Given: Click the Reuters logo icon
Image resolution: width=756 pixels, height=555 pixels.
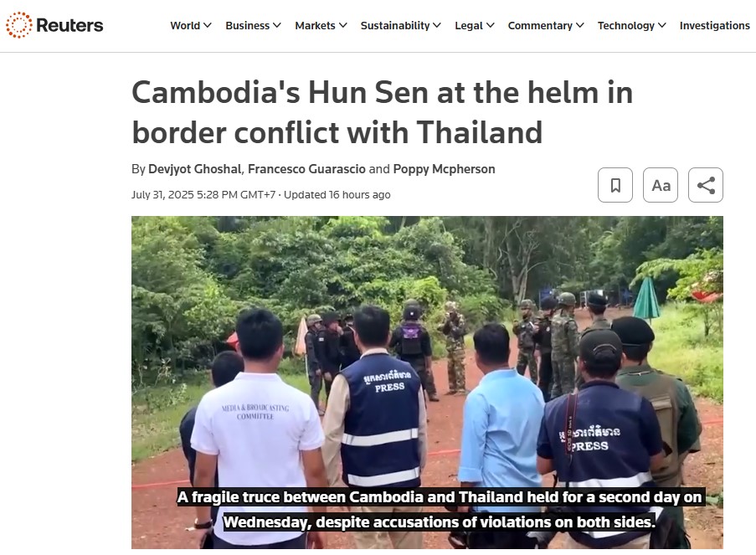Looking at the screenshot, I should [x=18, y=25].
